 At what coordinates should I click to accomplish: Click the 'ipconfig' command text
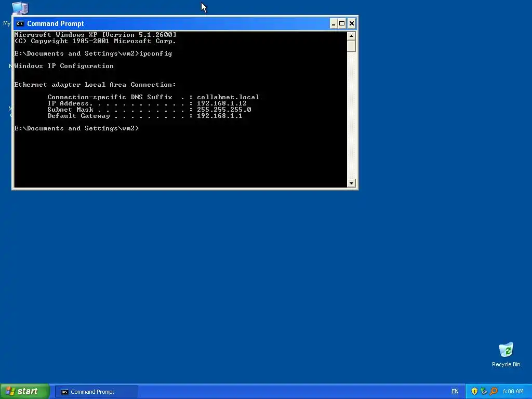point(156,54)
